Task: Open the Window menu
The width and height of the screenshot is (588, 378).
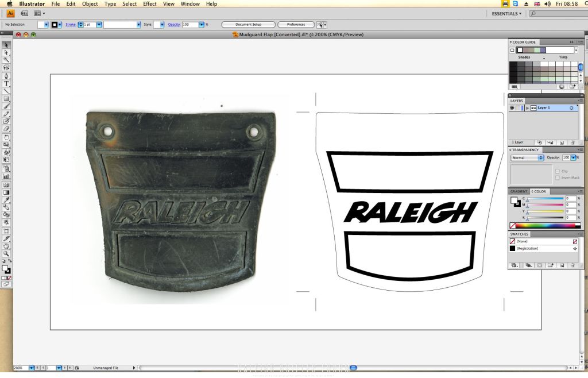Action: [190, 4]
